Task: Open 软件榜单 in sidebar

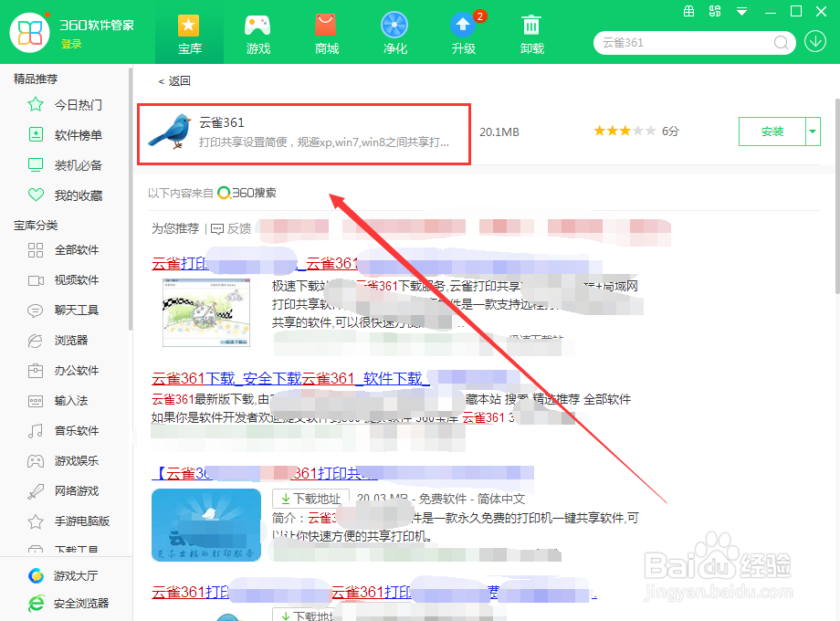Action: pos(65,135)
